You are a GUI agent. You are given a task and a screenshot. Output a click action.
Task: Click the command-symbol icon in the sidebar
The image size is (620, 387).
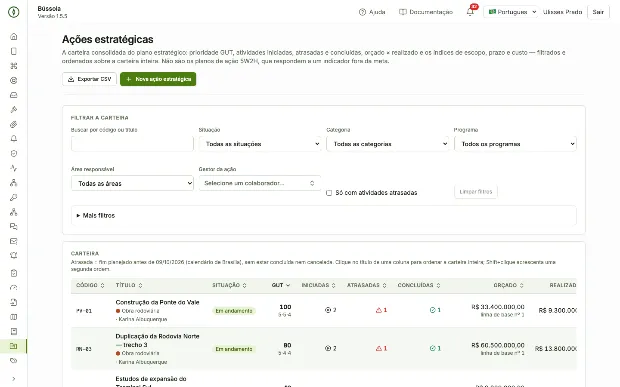click(x=13, y=66)
